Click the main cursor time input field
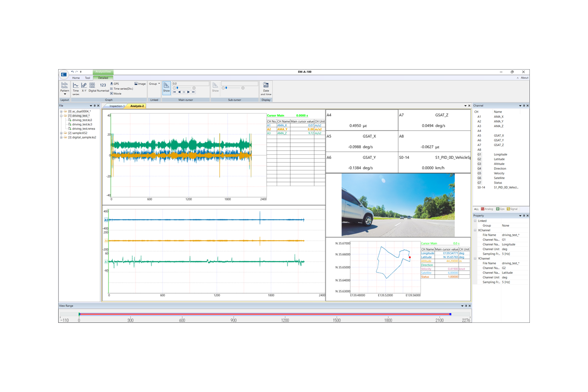The height and width of the screenshot is (392, 588). coord(190,84)
